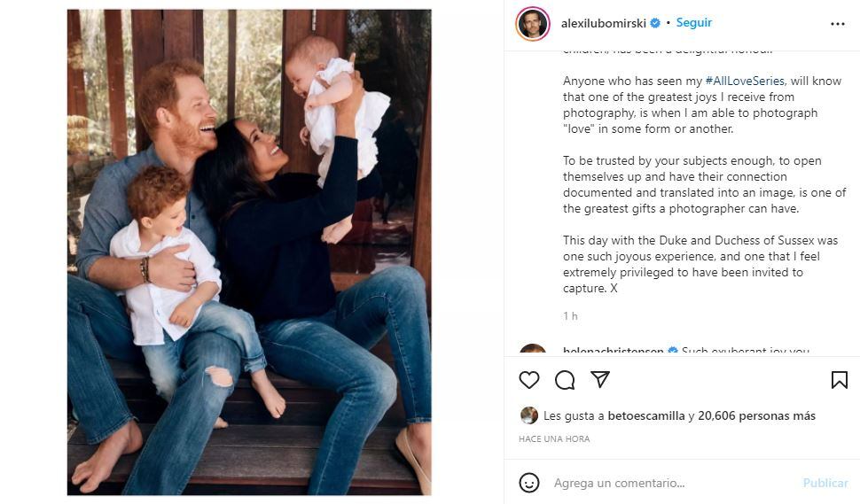860x504 pixels.
Task: Click the helenachristensen commenter username
Action: (x=613, y=351)
